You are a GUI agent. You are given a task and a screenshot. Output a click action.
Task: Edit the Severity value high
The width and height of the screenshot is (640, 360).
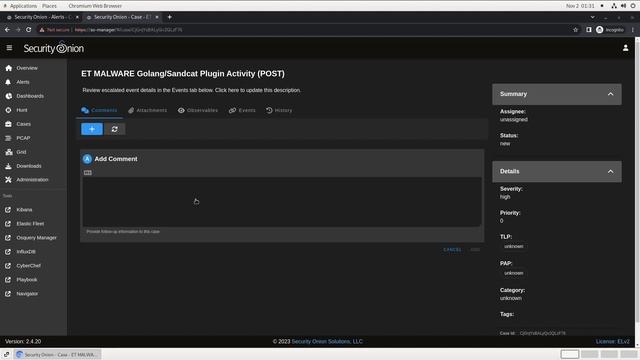pyautogui.click(x=505, y=197)
